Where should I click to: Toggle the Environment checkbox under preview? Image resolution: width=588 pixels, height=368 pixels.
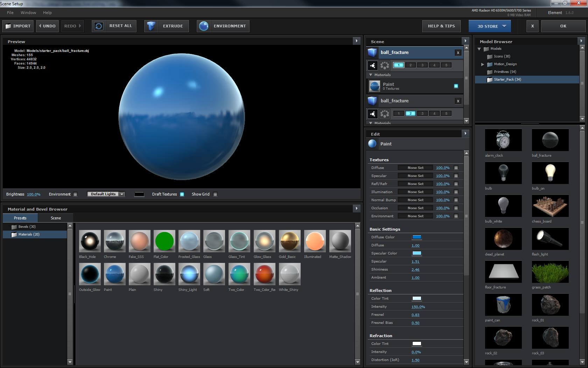tap(75, 194)
